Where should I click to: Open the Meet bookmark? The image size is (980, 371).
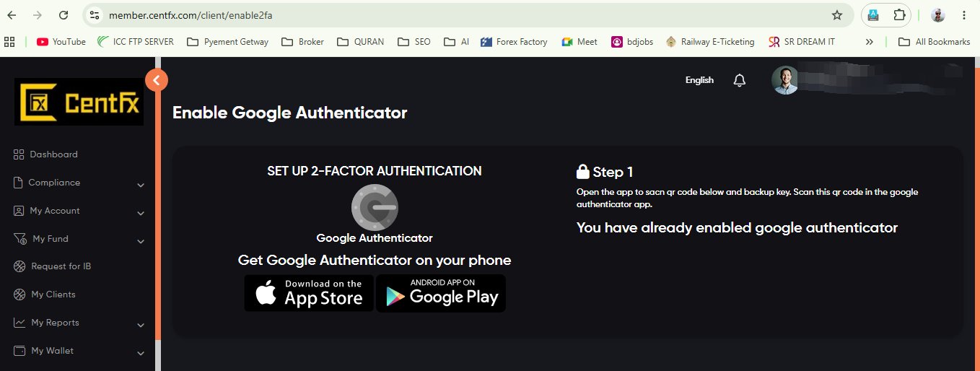(x=579, y=42)
